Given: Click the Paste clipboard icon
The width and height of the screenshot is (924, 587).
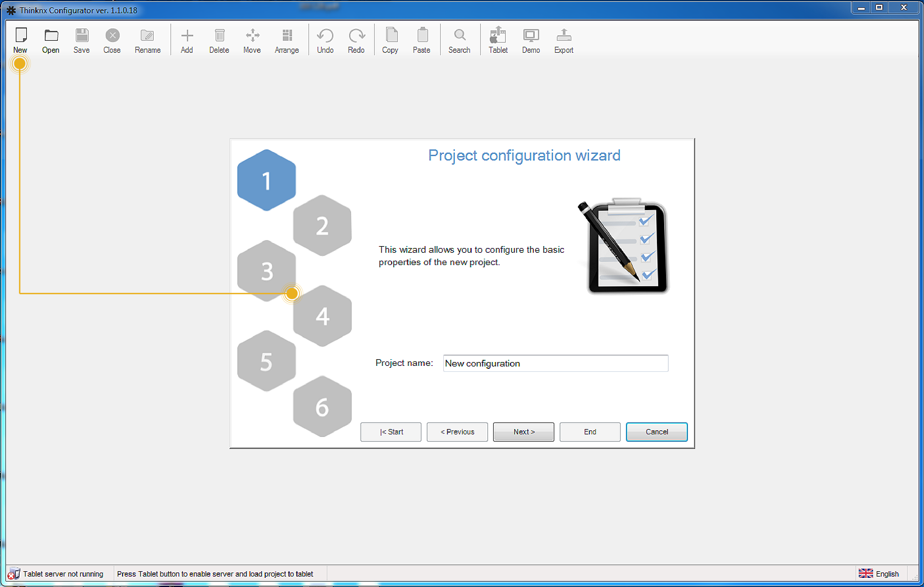Looking at the screenshot, I should [422, 36].
